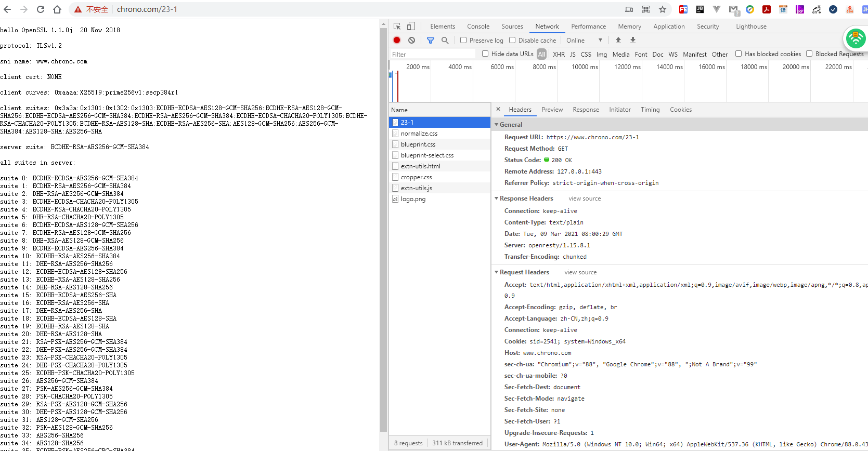Click the record network log button
868x451 pixels.
point(397,40)
